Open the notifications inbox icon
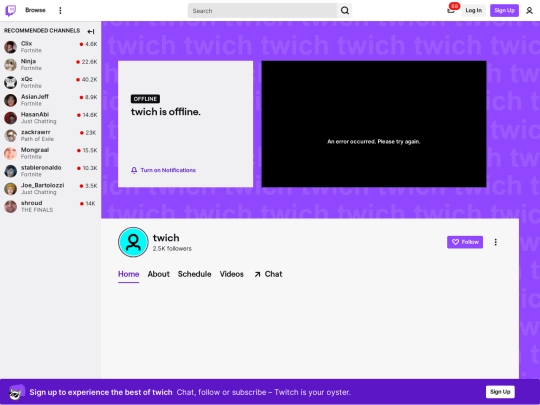The image size is (540, 405). click(451, 10)
